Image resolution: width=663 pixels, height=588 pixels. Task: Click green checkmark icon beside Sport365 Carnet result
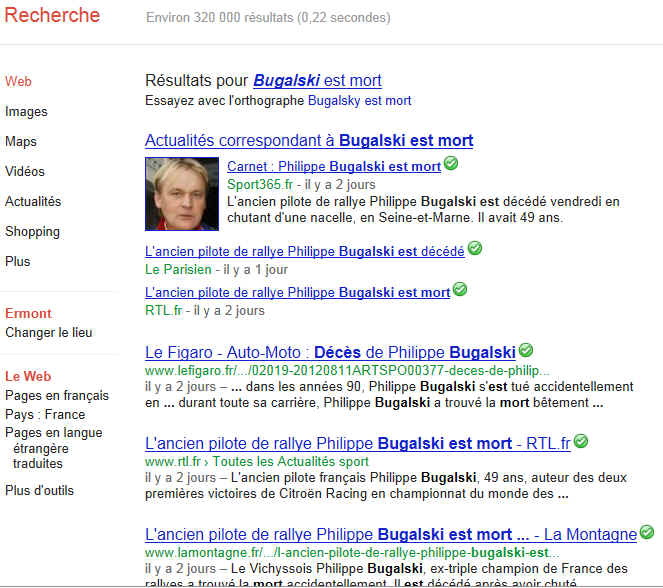[451, 163]
